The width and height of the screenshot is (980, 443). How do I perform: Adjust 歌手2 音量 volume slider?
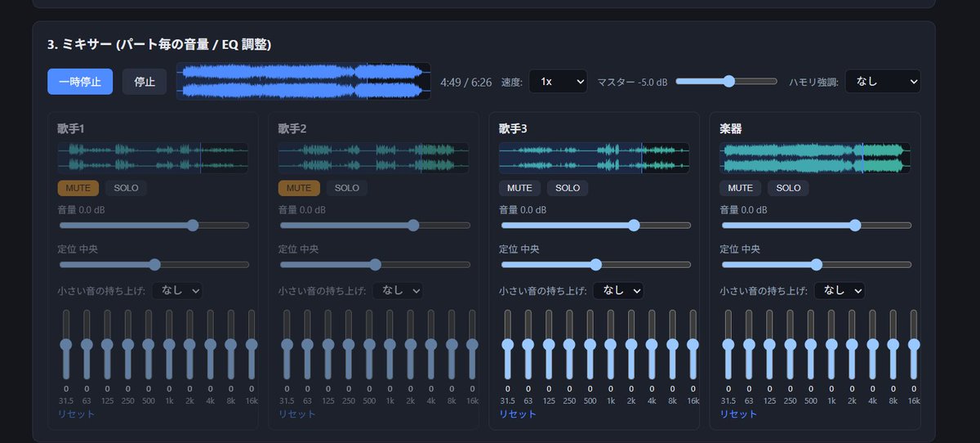(374, 225)
